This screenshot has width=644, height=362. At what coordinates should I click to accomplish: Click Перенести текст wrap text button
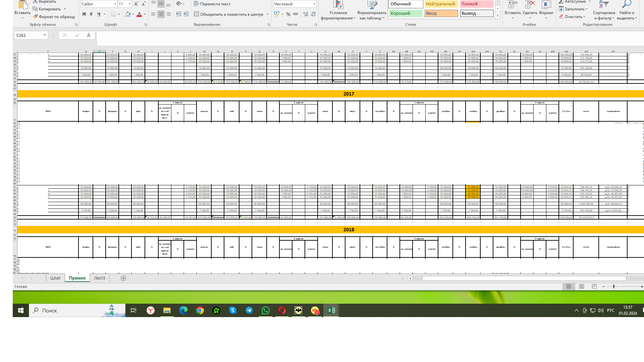212,4
